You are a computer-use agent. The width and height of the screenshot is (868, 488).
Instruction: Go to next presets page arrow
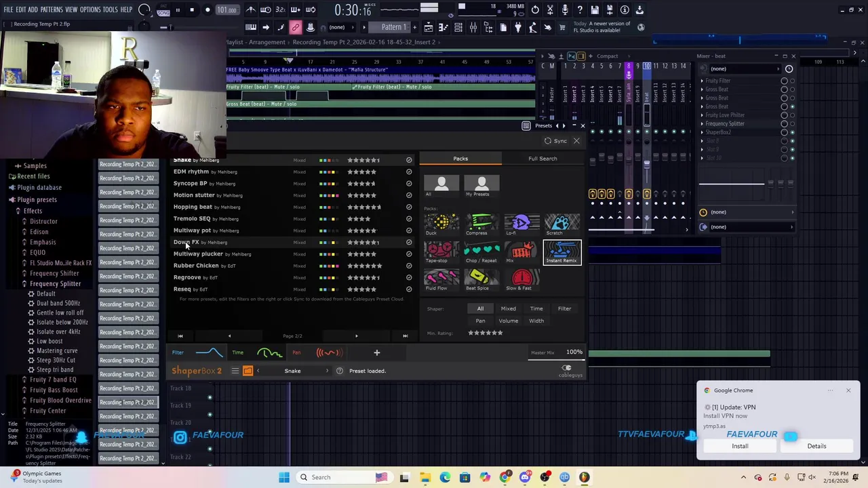coord(356,336)
